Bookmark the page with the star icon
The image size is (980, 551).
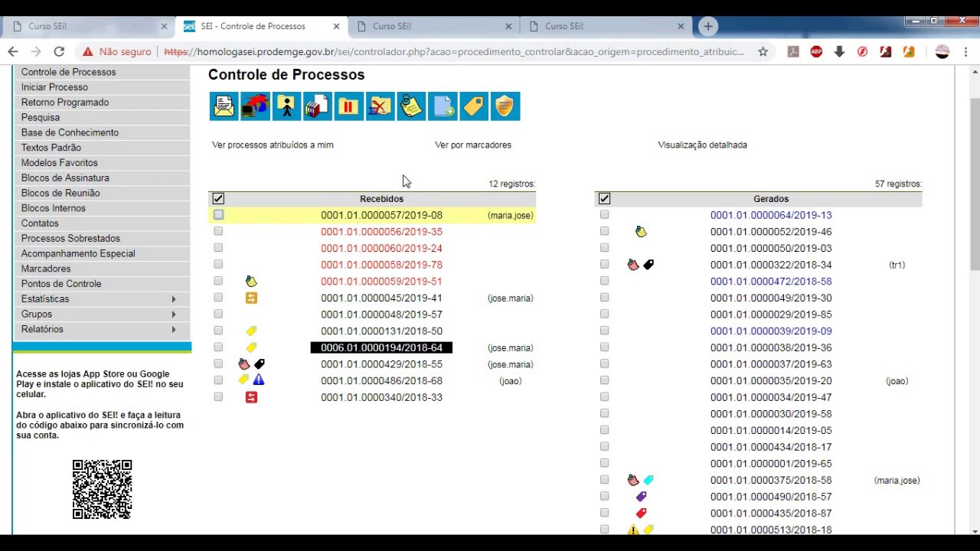pos(763,52)
